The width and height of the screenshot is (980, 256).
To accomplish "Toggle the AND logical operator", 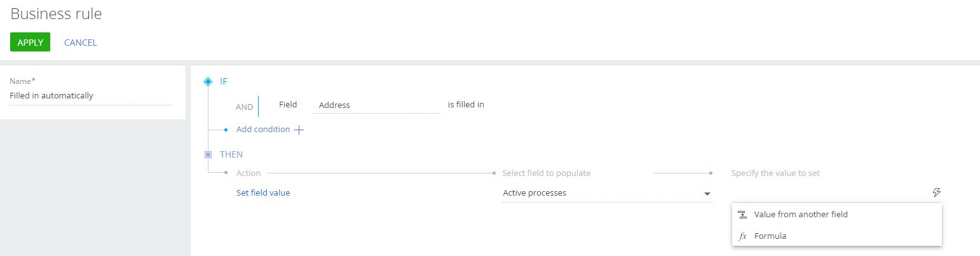I will [x=244, y=107].
